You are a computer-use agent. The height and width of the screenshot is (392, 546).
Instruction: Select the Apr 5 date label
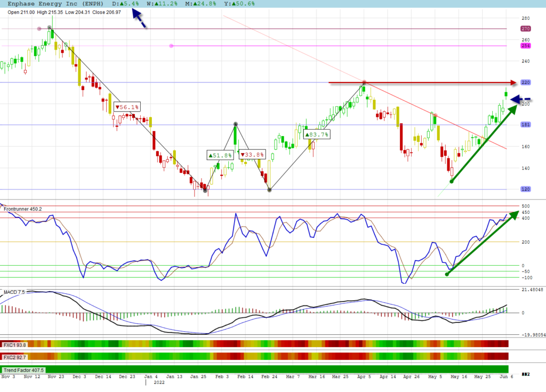click(364, 377)
